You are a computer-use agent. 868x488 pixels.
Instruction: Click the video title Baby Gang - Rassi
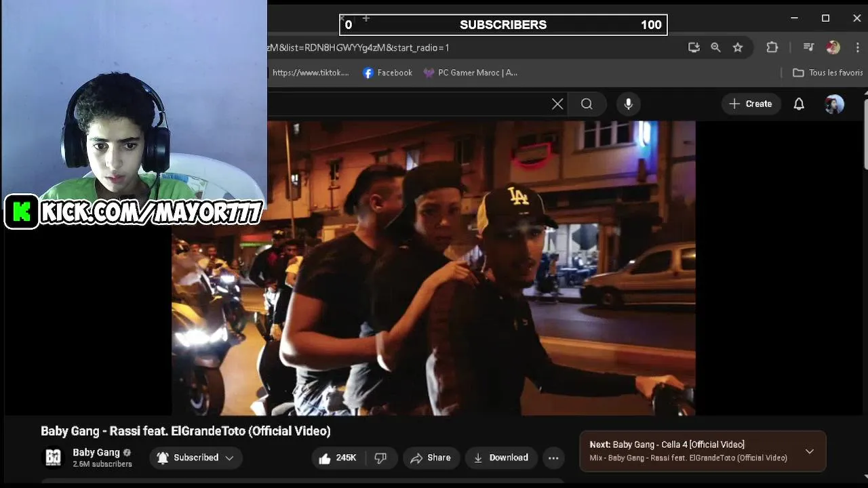(x=186, y=431)
